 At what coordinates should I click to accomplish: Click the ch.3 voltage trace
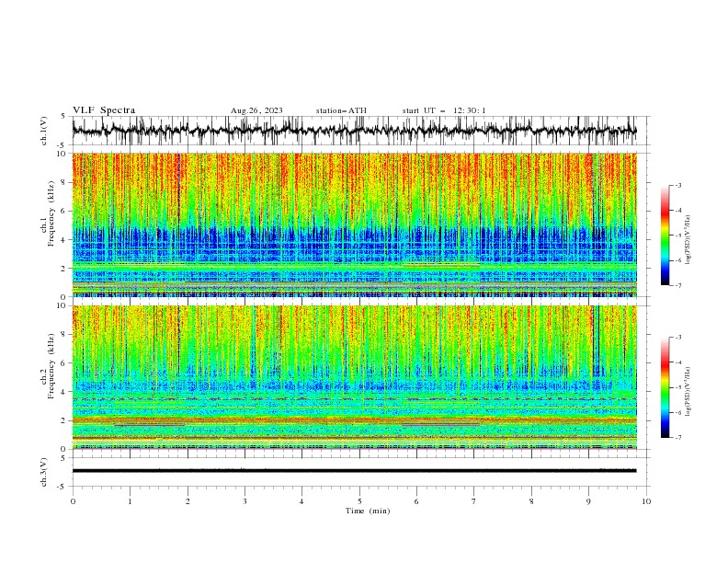354,471
